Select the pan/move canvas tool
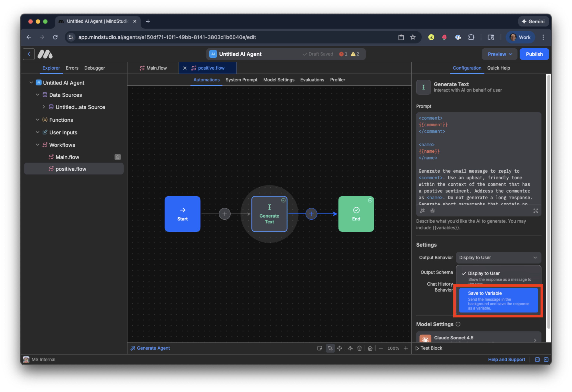This screenshot has width=572, height=392. pyautogui.click(x=339, y=348)
